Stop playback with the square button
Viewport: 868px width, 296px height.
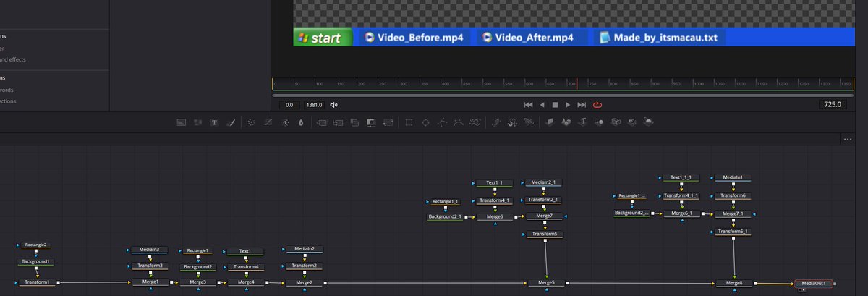(x=555, y=105)
